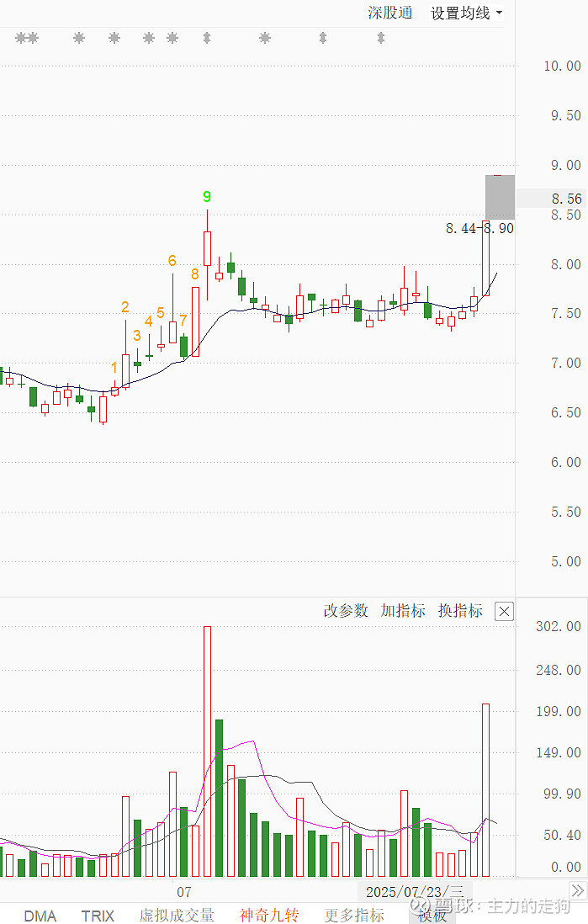Viewport: 588px width, 924px height.
Task: Open the 更多指标 tab
Action: (354, 915)
